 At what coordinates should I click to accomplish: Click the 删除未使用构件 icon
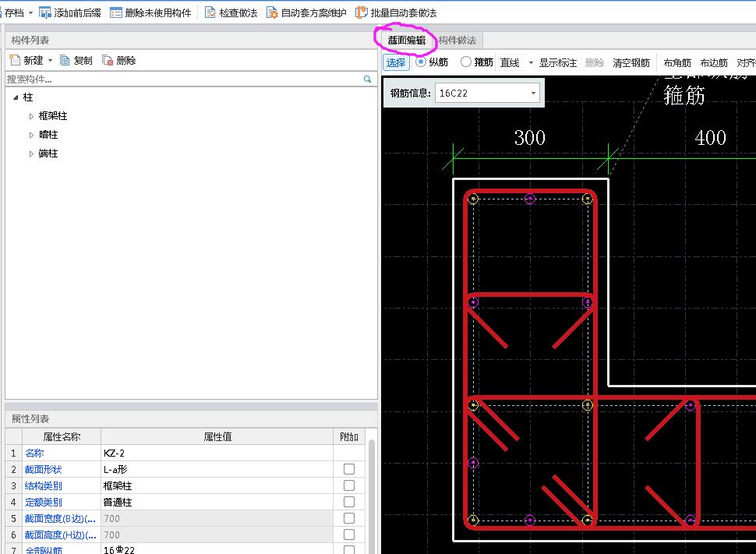116,12
